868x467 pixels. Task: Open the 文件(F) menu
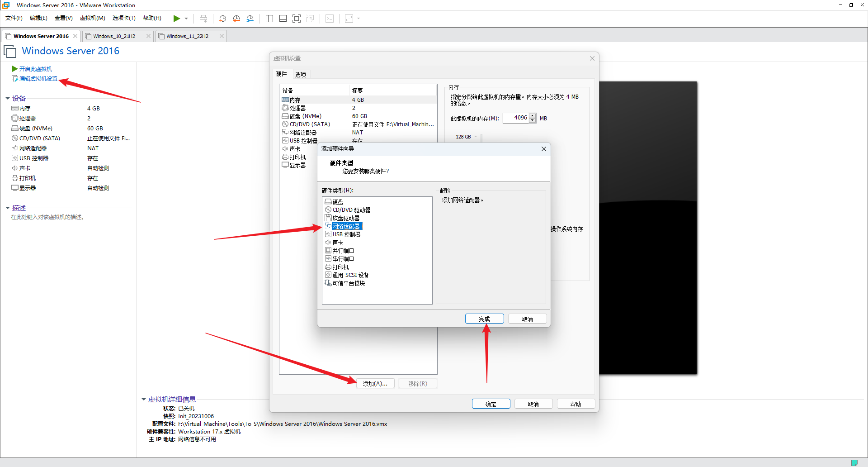click(x=14, y=18)
